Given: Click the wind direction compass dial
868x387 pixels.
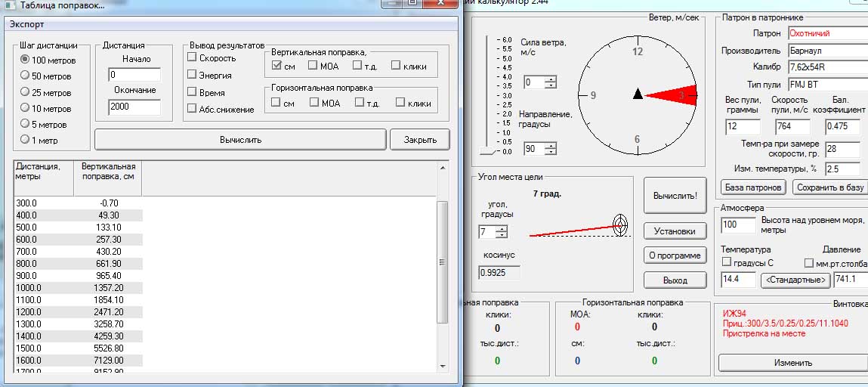Looking at the screenshot, I should pos(638,95).
